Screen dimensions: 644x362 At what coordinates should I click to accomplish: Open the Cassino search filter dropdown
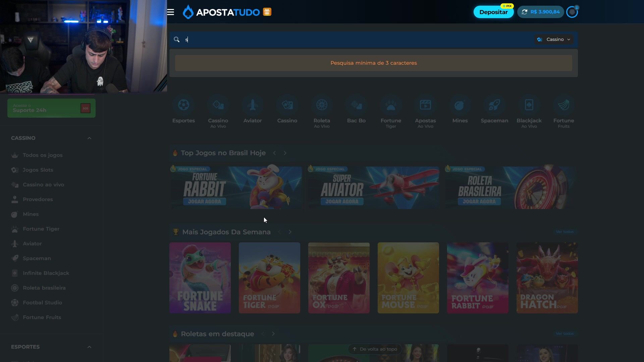[x=554, y=40]
